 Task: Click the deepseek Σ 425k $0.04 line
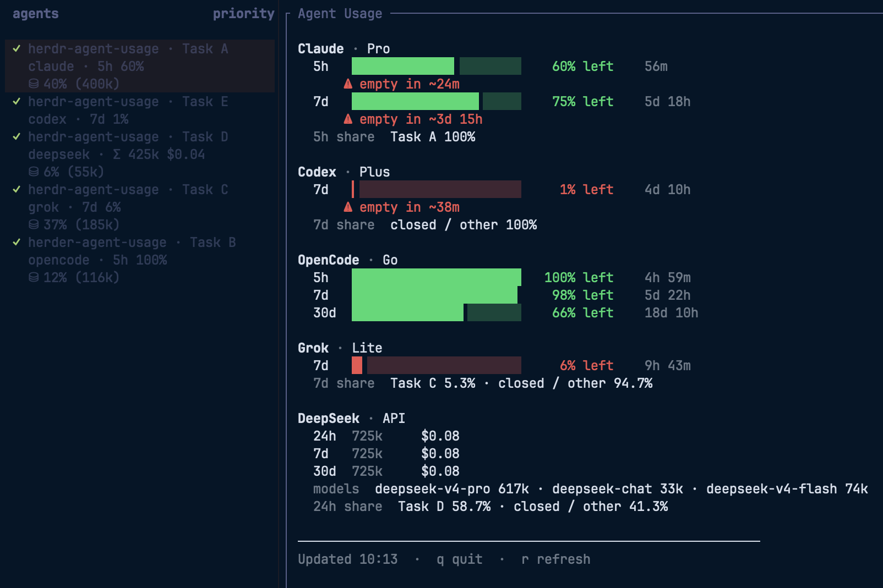(x=117, y=155)
